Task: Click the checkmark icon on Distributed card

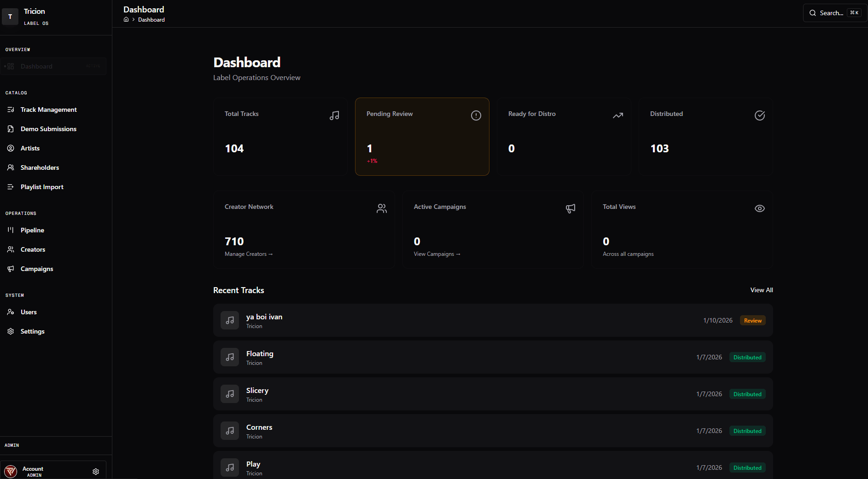Action: pyautogui.click(x=759, y=115)
